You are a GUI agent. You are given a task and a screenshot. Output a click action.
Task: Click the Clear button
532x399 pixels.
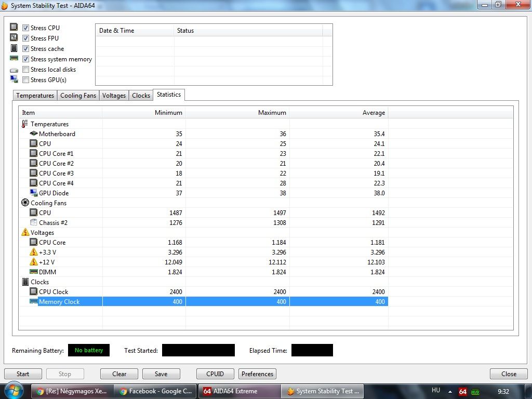(x=119, y=374)
